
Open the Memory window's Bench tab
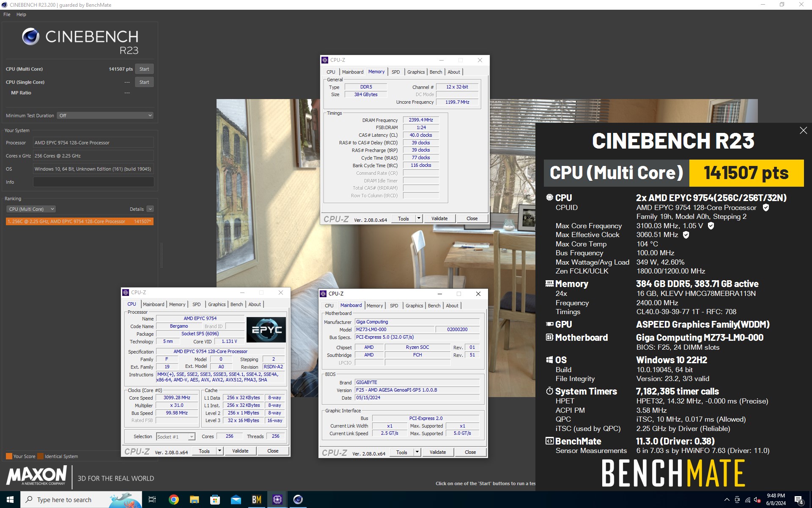(x=436, y=72)
